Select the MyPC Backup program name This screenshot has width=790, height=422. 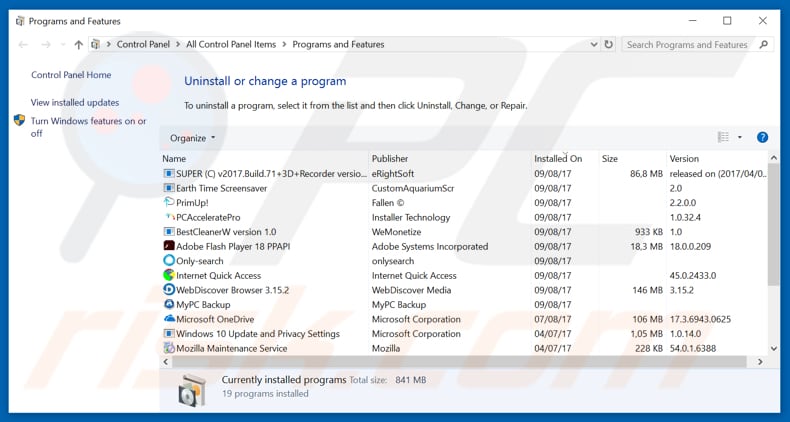click(x=203, y=305)
